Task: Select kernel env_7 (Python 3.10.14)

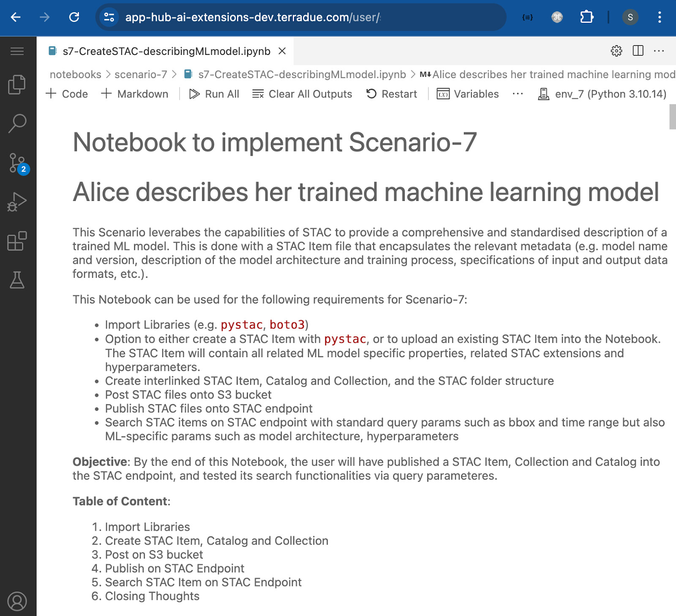Action: click(x=602, y=94)
